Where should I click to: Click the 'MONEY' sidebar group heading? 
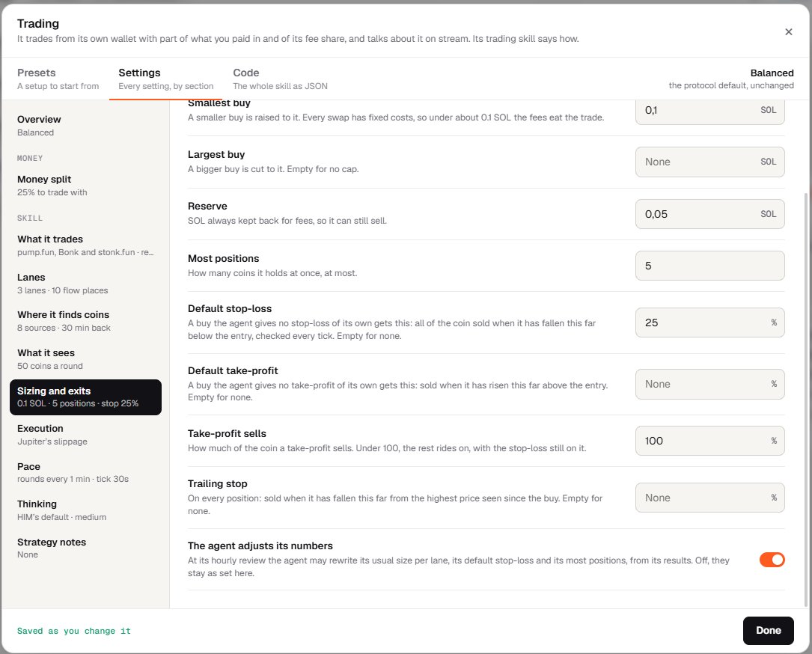click(30, 159)
